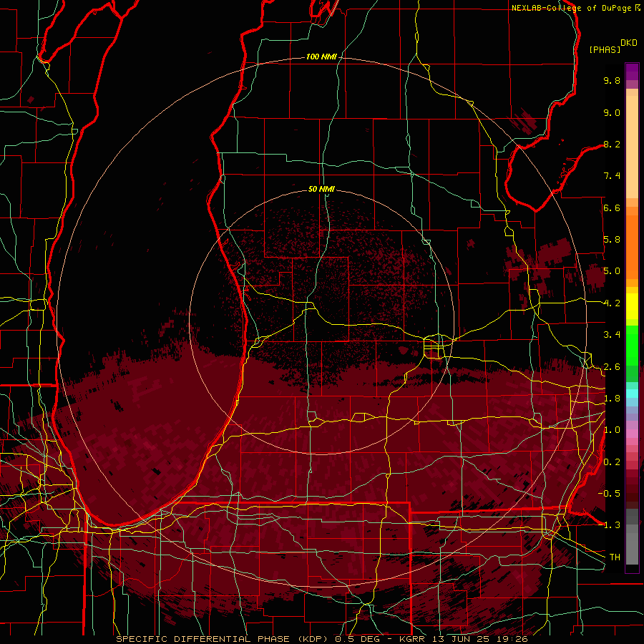Viewport: 644px width, 644px height.
Task: Click the 3.4 scale value
Action: point(612,335)
